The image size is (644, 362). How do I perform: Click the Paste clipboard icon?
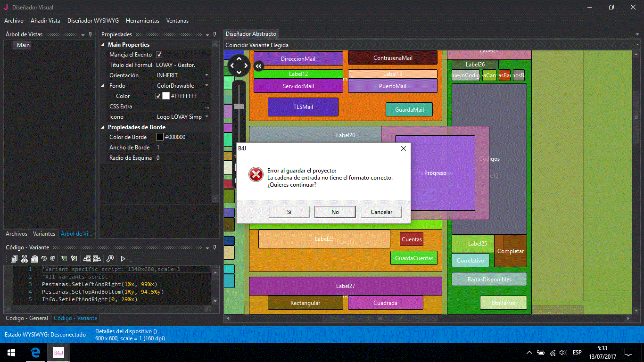(34, 258)
